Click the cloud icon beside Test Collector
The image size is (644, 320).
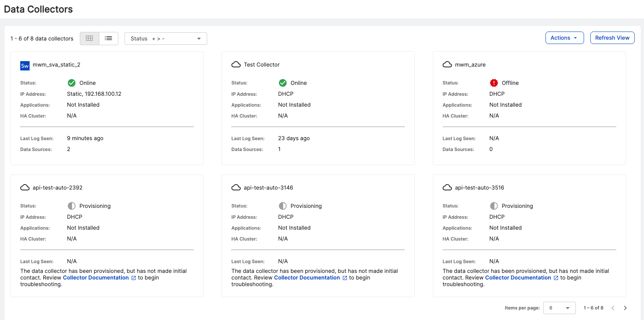tap(236, 65)
